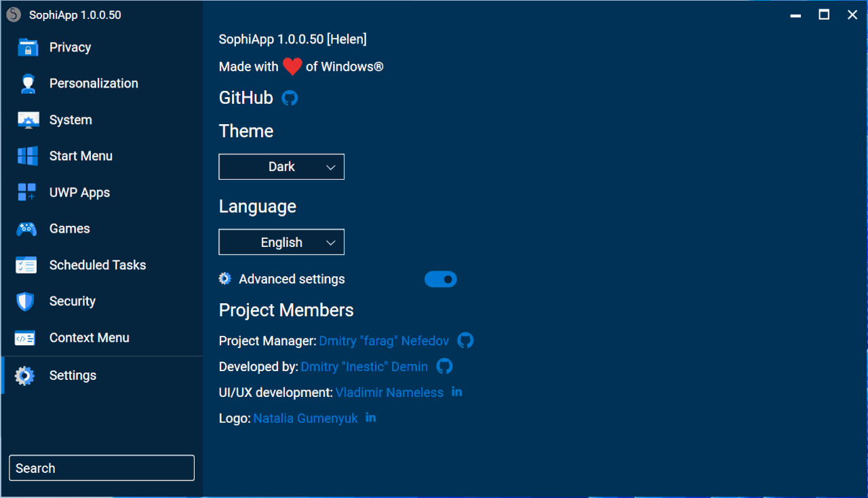Select the Settings section label
The width and height of the screenshot is (868, 498).
pyautogui.click(x=73, y=376)
